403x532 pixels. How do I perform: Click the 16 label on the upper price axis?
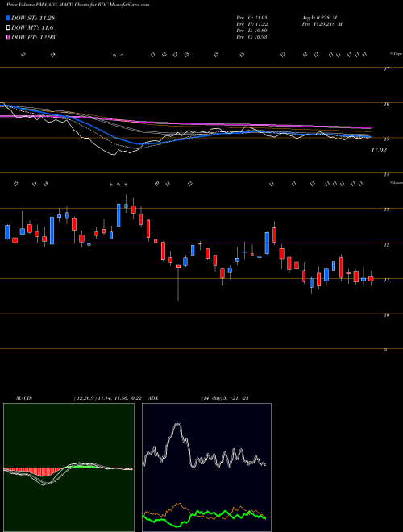(x=386, y=104)
